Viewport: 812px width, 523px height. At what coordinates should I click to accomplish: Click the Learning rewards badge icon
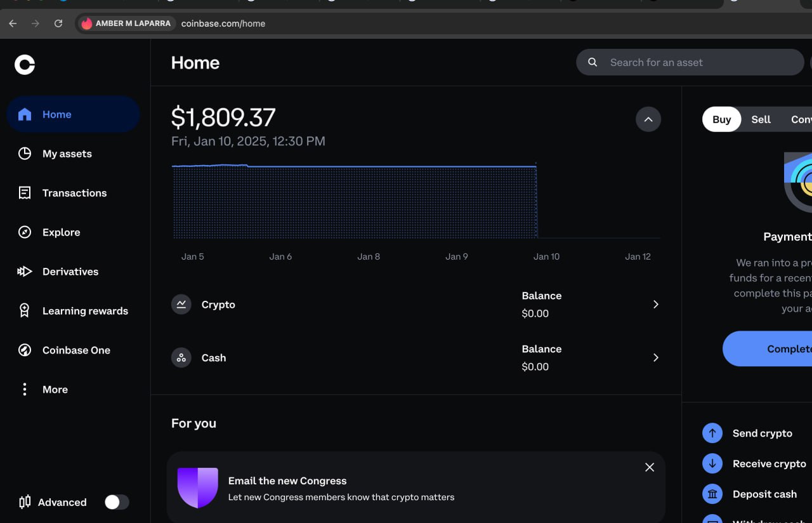25,311
